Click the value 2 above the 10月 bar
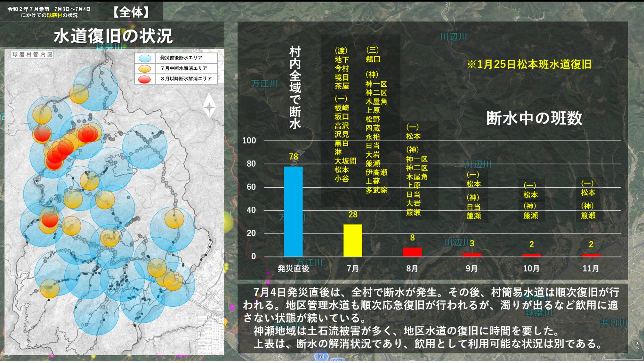 [532, 245]
